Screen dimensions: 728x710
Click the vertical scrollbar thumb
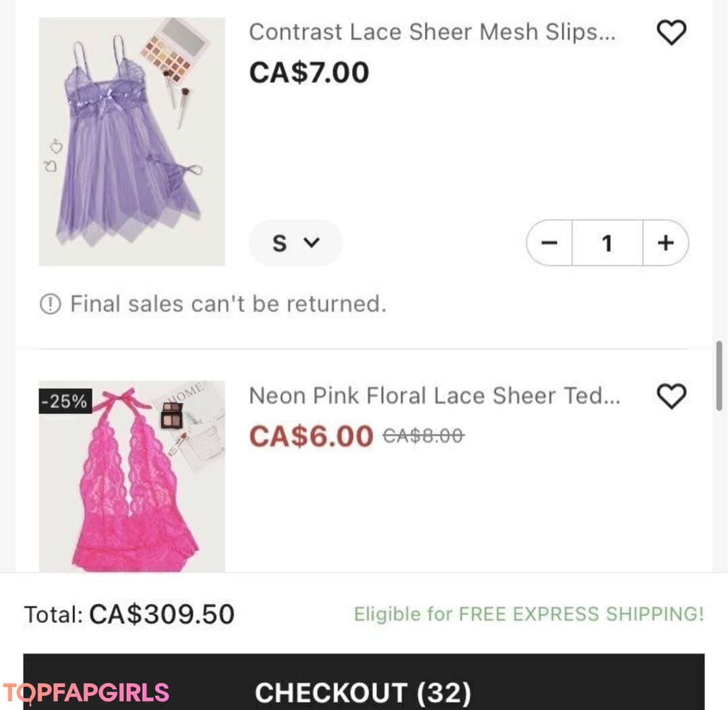click(720, 375)
